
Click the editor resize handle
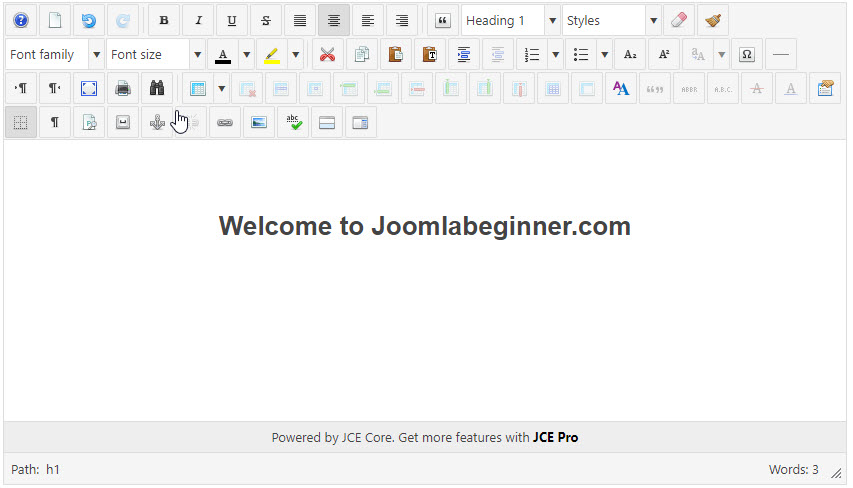836,473
